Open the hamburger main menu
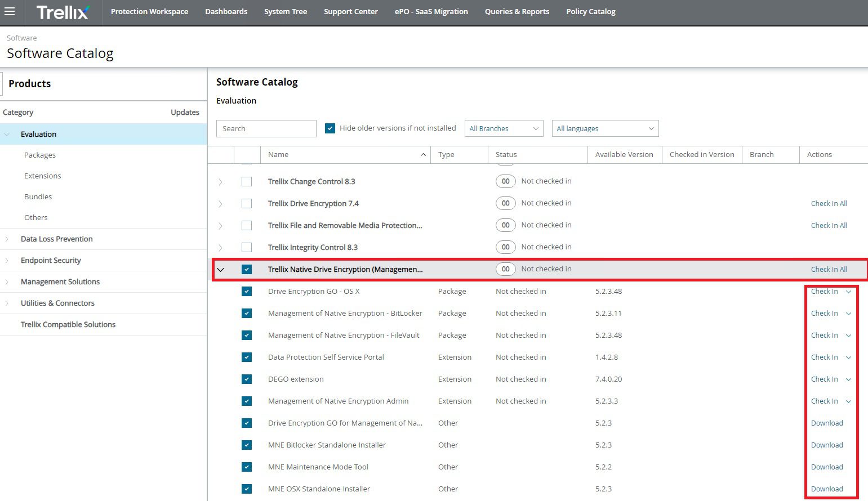This screenshot has height=501, width=868. click(x=10, y=12)
